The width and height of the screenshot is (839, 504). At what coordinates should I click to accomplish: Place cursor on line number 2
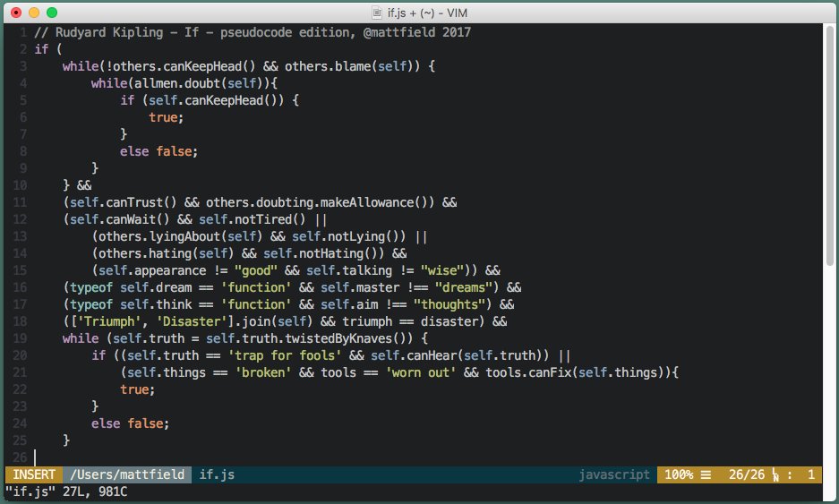click(x=23, y=49)
